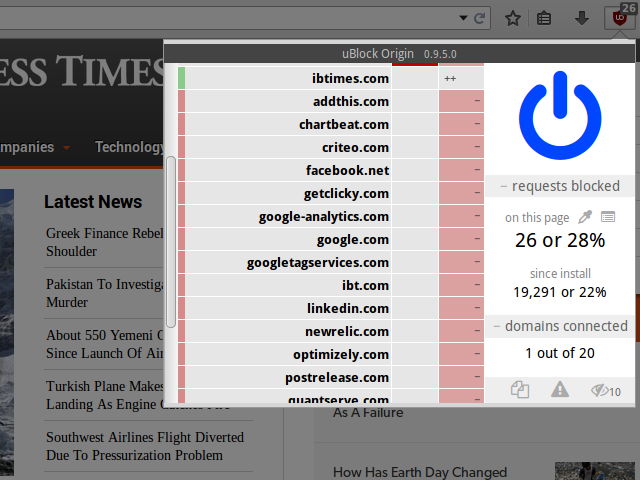Click the local rule cell for addthis.com

pos(461,101)
